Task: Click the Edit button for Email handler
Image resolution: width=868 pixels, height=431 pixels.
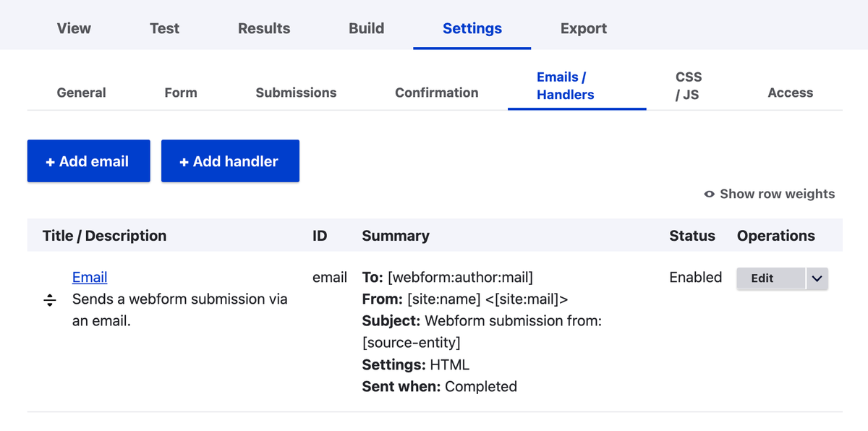Action: tap(771, 278)
